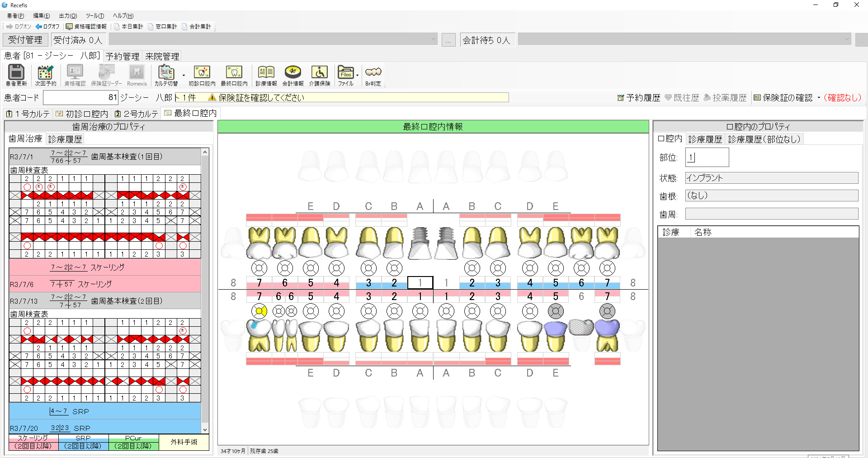
Task: Switch to the 予約管理 tab
Action: point(123,56)
